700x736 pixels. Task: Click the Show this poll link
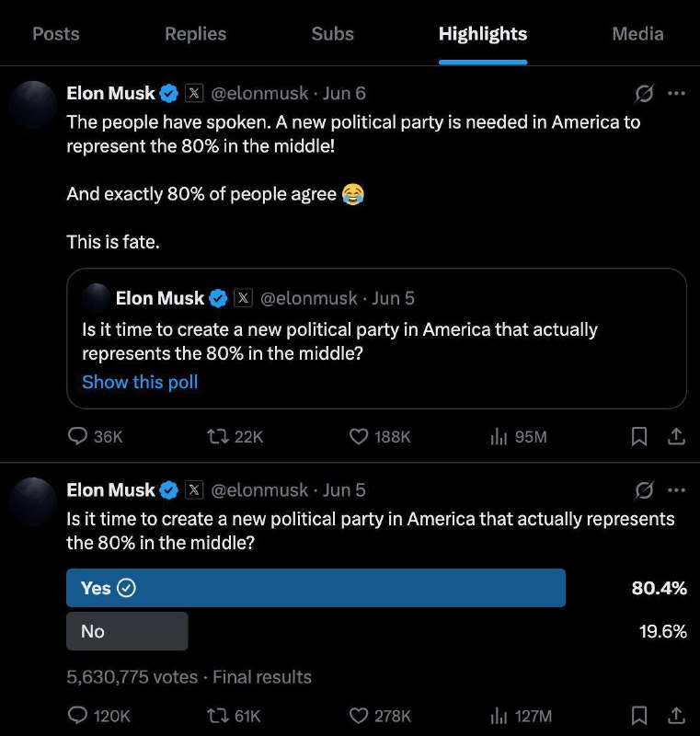click(x=140, y=382)
